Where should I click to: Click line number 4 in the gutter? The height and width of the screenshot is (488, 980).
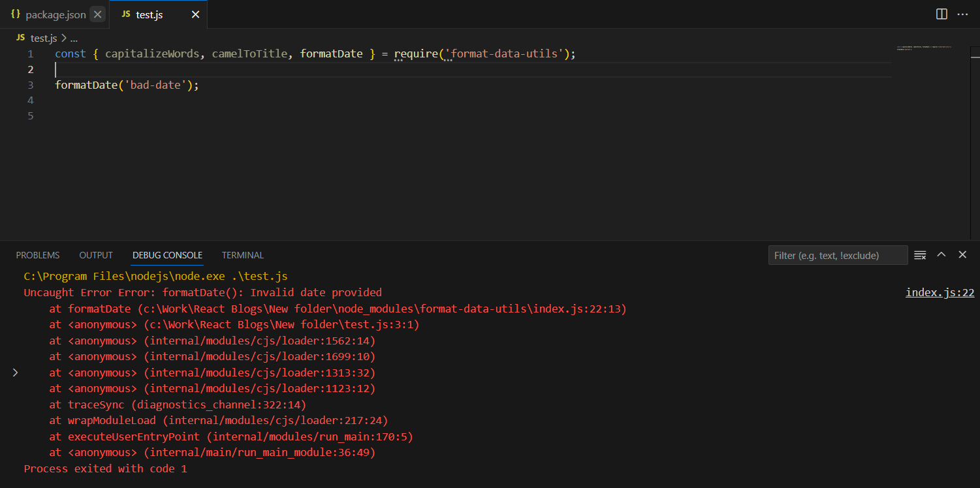(x=31, y=101)
